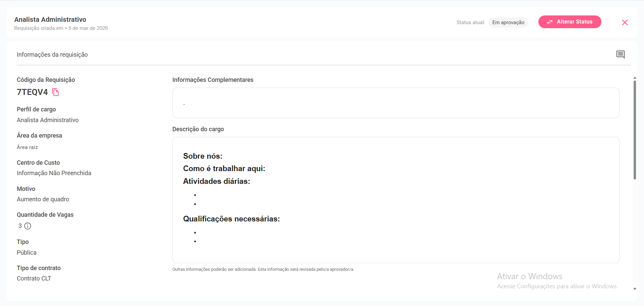Click the Informação Não Preenchida cost center text
644x306 pixels.
click(54, 173)
